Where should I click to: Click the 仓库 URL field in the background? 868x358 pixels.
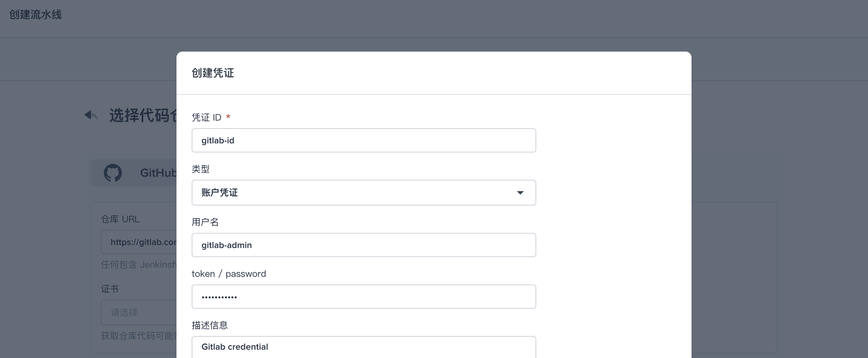(x=139, y=242)
